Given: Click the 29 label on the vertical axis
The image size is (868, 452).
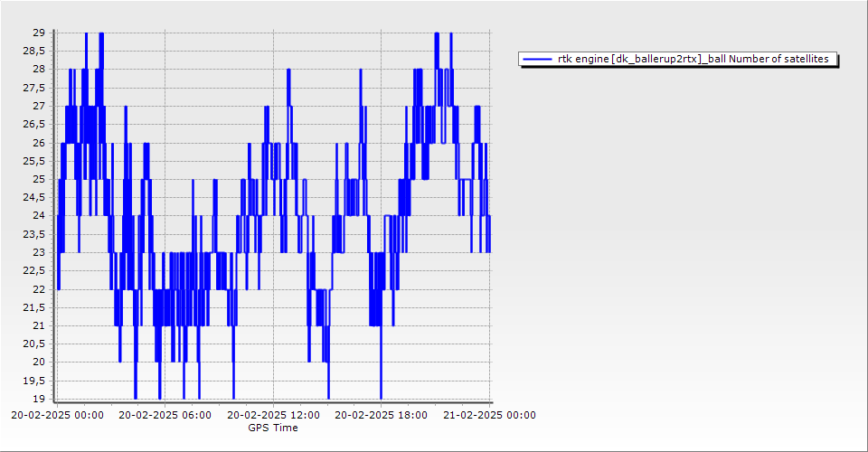Looking at the screenshot, I should pyautogui.click(x=39, y=33).
